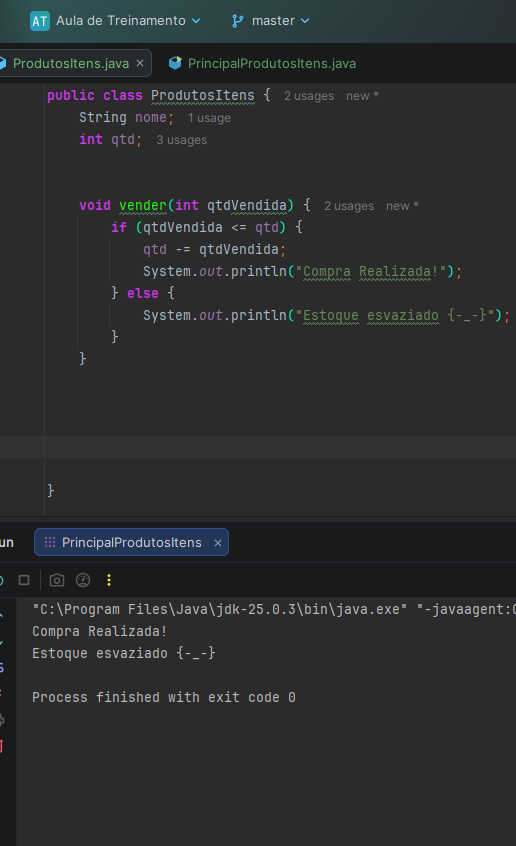Select the PrincipalProdutosItens run tab
Screen dimensions: 516x846
(x=131, y=542)
